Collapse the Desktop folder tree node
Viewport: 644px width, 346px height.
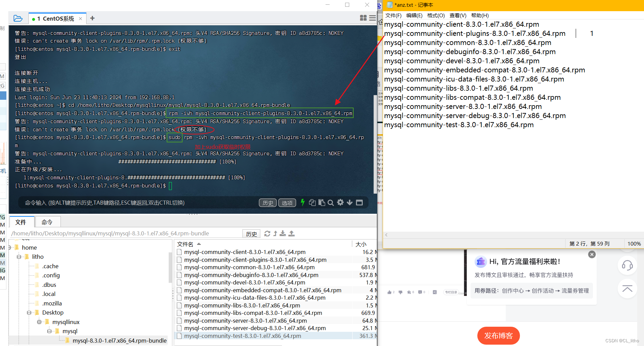pos(29,313)
